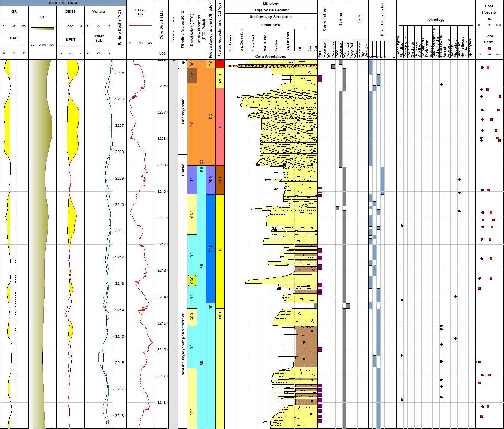Screen dimensions: 504x429
Task: Select the blue Core Porosity legend dot
Action: click(489, 19)
